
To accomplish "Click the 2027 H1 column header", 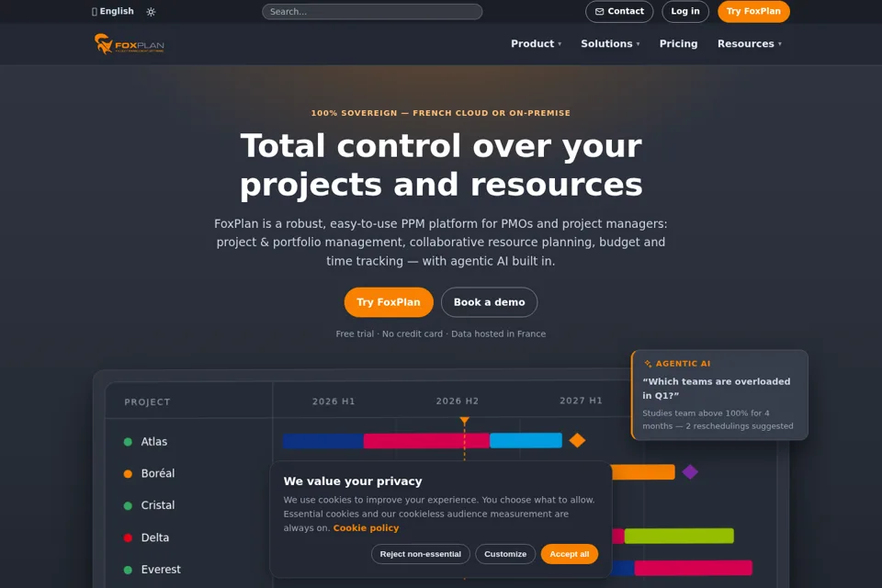I will [x=581, y=401].
